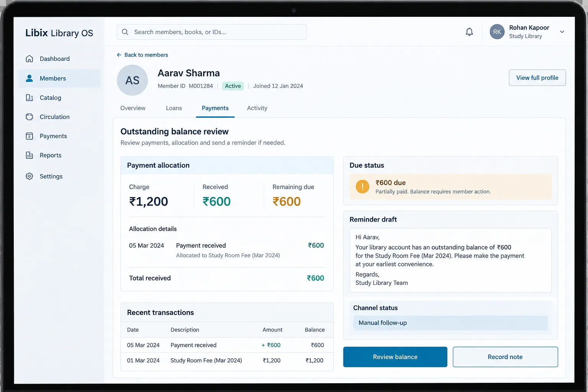Open the Settings gear icon

click(x=29, y=176)
